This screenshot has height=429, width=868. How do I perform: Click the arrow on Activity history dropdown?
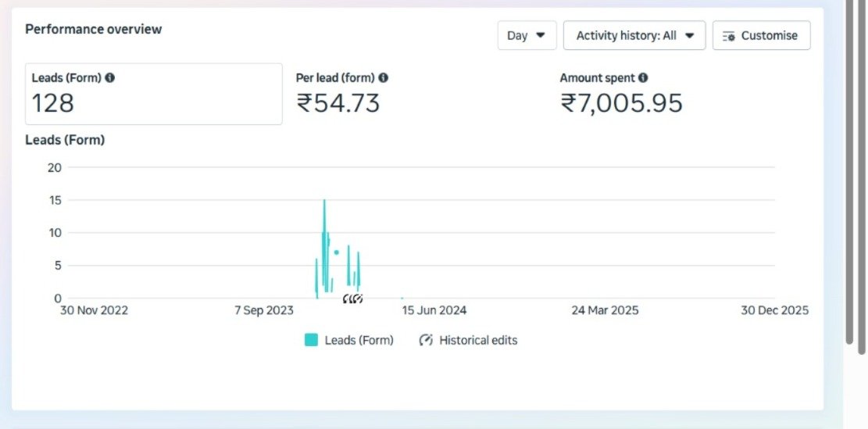click(689, 36)
